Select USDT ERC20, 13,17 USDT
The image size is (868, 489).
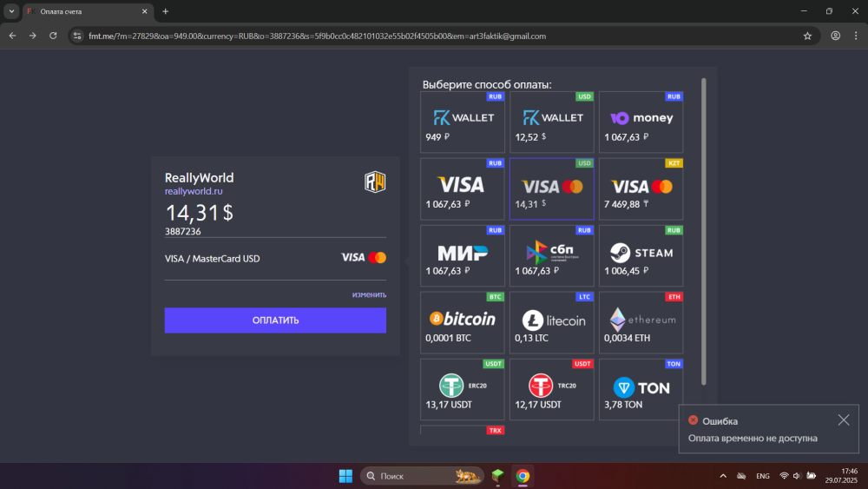tap(463, 389)
